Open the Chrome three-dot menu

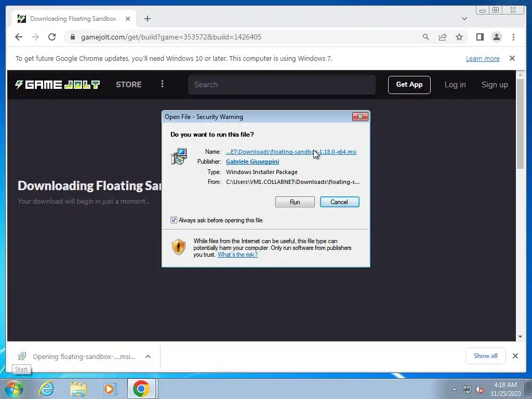pyautogui.click(x=513, y=37)
